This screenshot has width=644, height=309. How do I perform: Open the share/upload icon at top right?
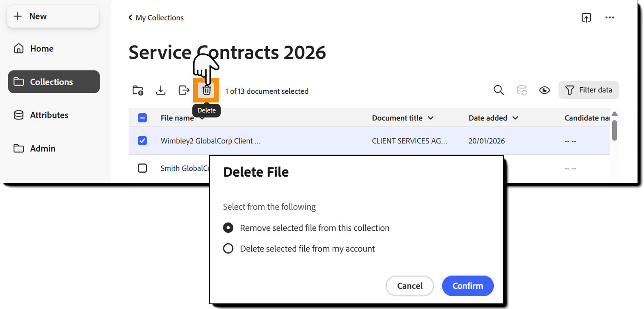[x=586, y=18]
